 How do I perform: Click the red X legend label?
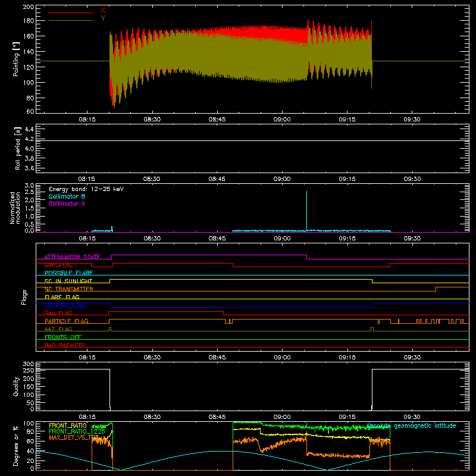click(x=103, y=11)
